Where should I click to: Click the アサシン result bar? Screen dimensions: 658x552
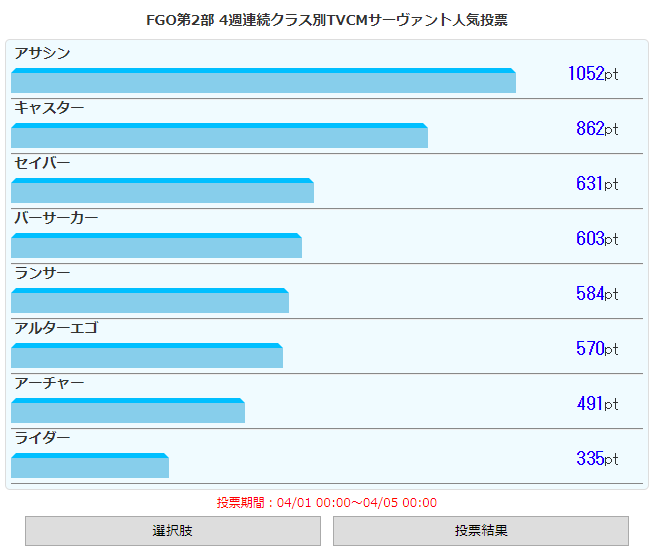[x=263, y=81]
